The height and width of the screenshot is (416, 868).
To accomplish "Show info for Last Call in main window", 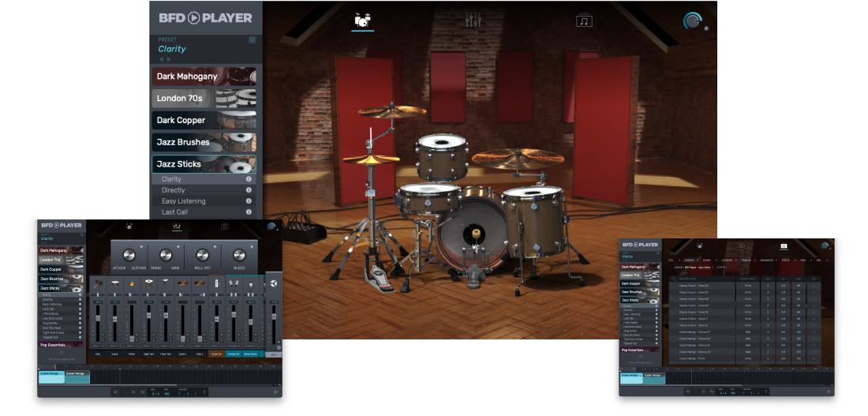I will click(249, 212).
